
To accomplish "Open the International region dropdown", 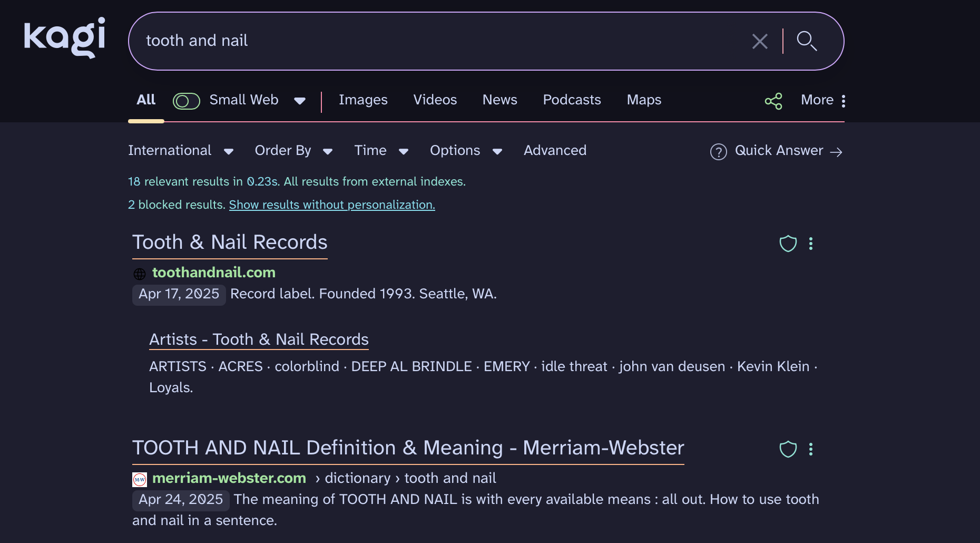I will [x=181, y=151].
